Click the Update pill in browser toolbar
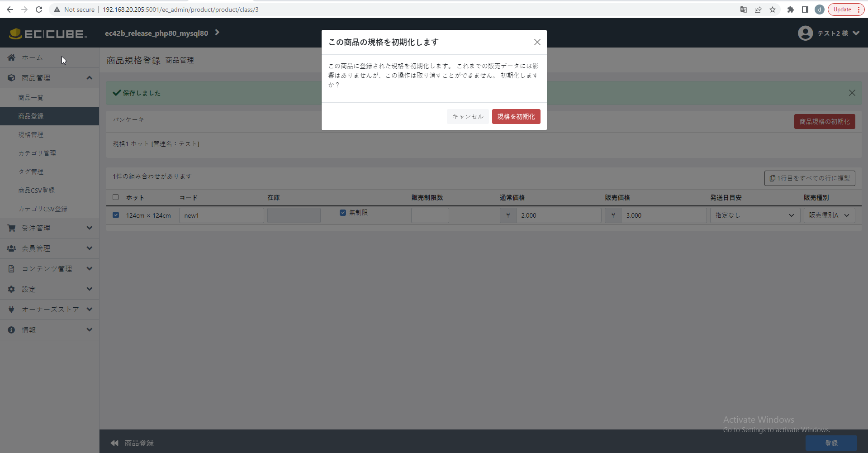Screen dimensions: 868x453 click(842, 9)
